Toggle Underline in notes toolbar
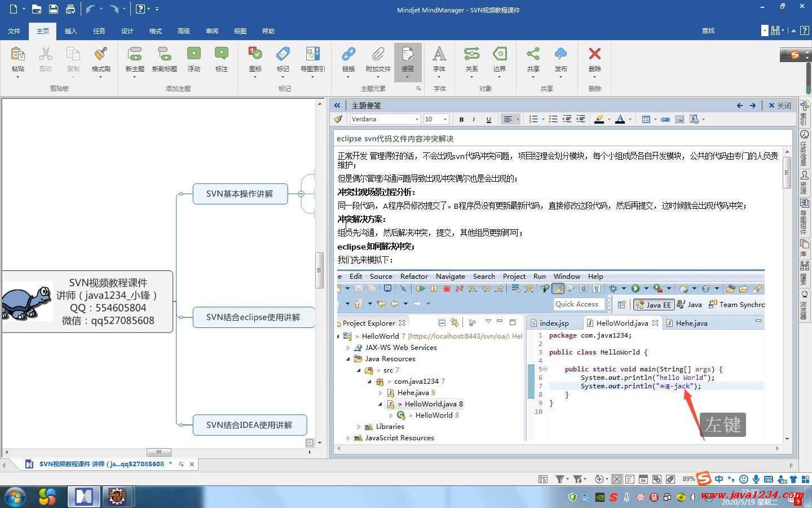The height and width of the screenshot is (508, 812). tap(488, 119)
